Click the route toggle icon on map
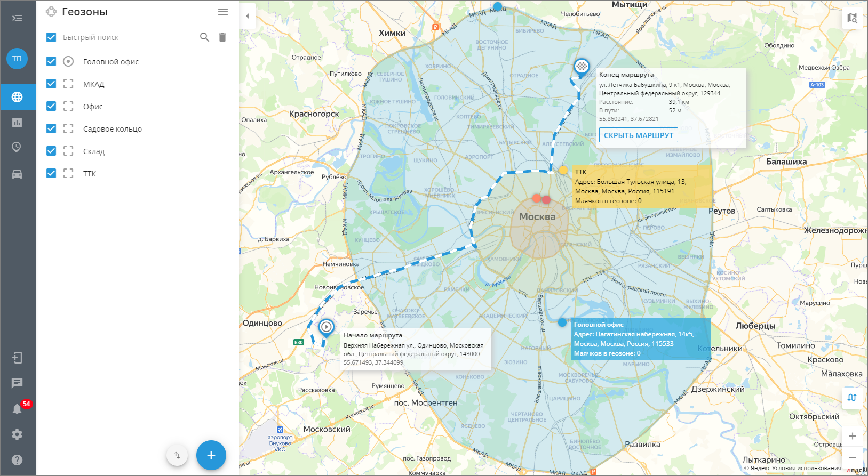 pos(852,398)
